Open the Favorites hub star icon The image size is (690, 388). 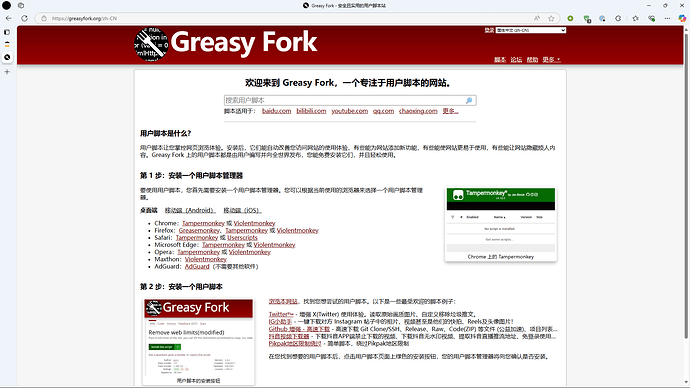(635, 18)
